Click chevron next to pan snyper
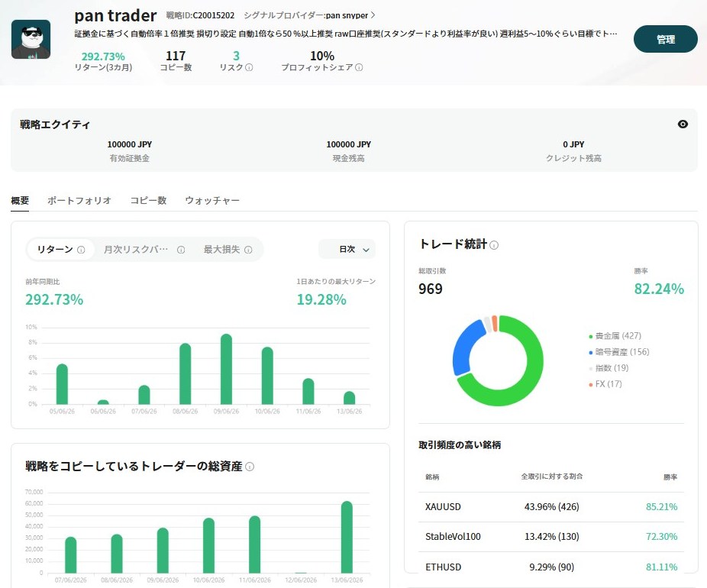Screen dimensions: 707x588 (373, 15)
